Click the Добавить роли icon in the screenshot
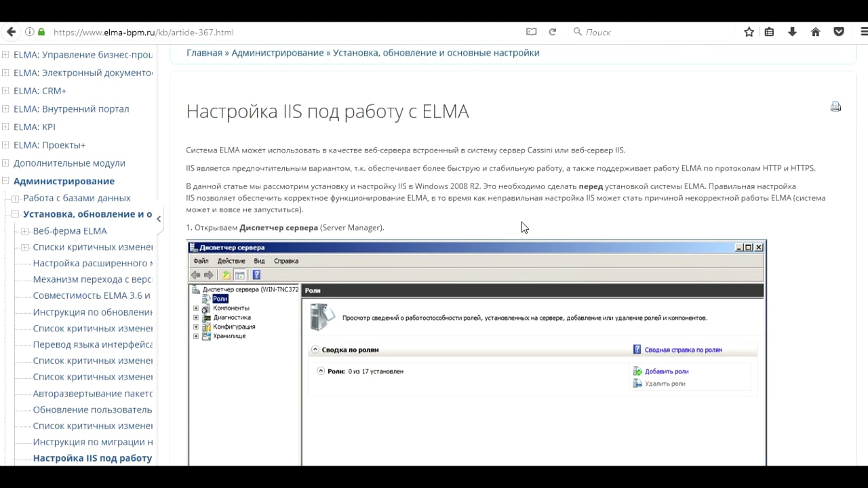This screenshot has height=488, width=868. pyautogui.click(x=637, y=371)
